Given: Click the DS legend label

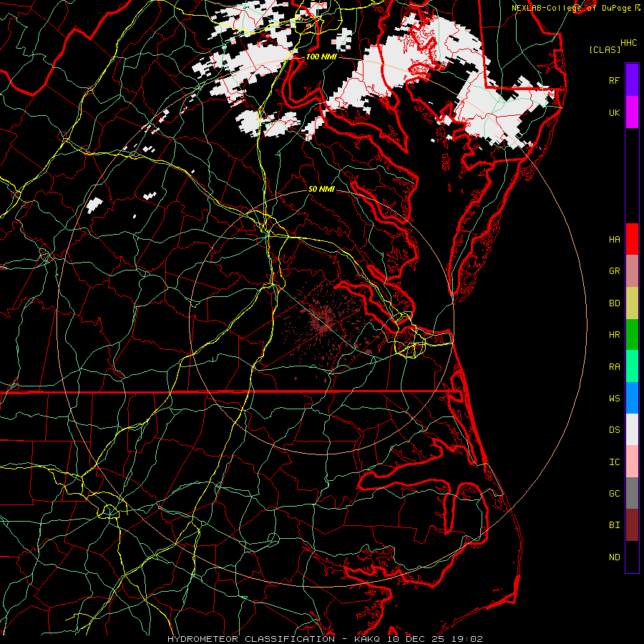Looking at the screenshot, I should click(614, 430).
